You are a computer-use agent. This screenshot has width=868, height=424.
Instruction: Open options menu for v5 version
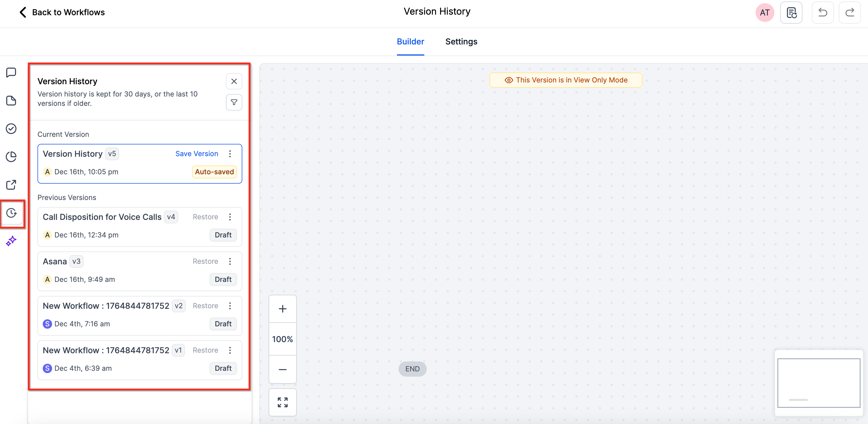click(230, 154)
